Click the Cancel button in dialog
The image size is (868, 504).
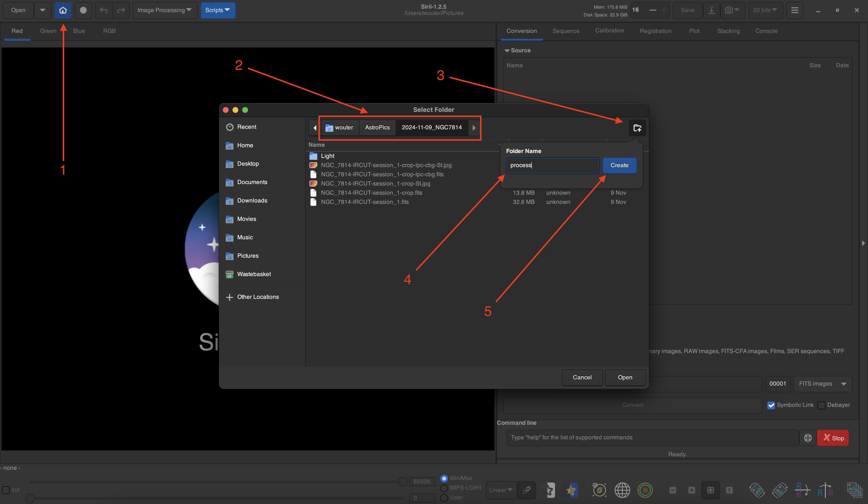(x=582, y=377)
